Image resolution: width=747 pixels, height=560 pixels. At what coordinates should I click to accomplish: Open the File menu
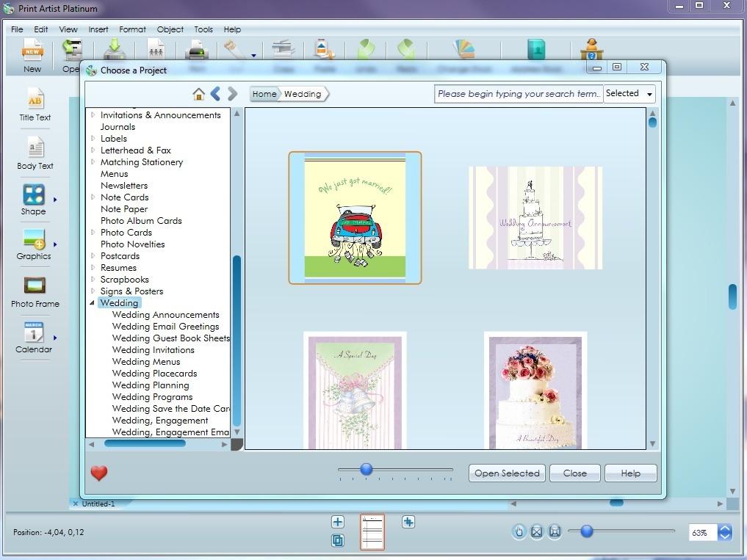pos(17,29)
